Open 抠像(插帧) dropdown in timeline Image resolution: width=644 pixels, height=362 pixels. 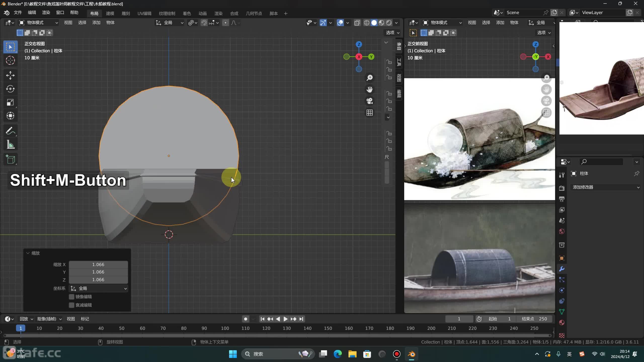(49, 319)
